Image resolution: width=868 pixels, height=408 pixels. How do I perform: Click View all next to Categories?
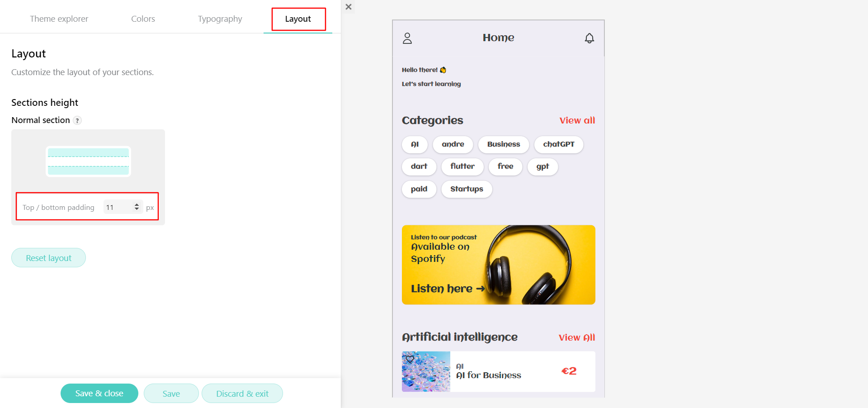point(577,120)
